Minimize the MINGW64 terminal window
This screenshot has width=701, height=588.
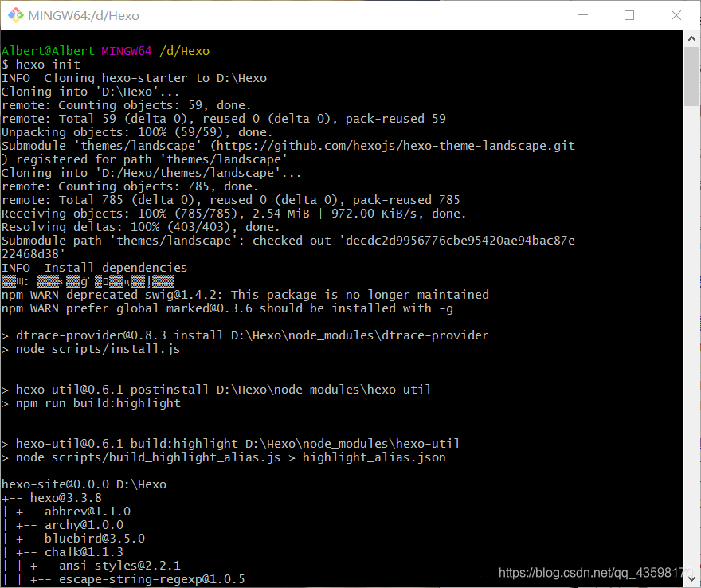[x=583, y=15]
